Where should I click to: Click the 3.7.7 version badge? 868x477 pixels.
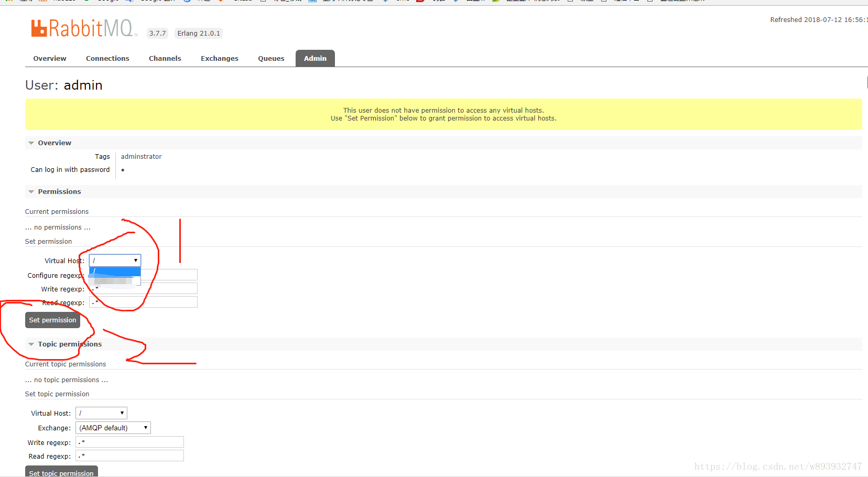157,33
